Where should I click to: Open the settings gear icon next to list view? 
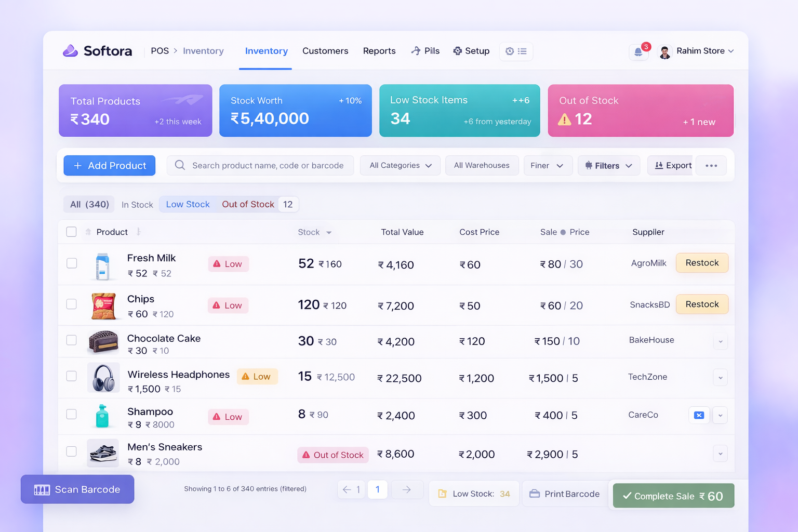click(x=510, y=51)
